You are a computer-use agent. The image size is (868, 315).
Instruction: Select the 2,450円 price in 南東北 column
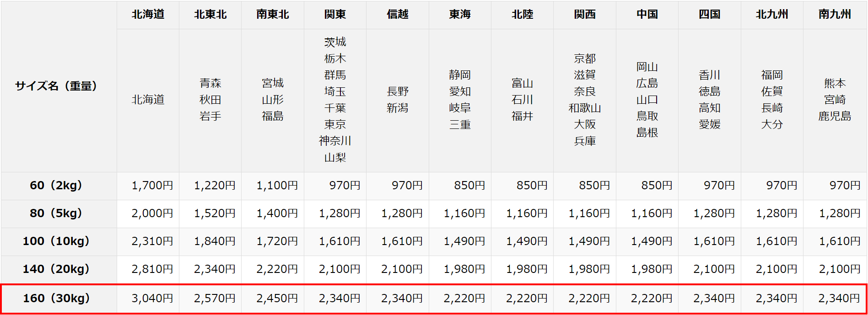(277, 299)
